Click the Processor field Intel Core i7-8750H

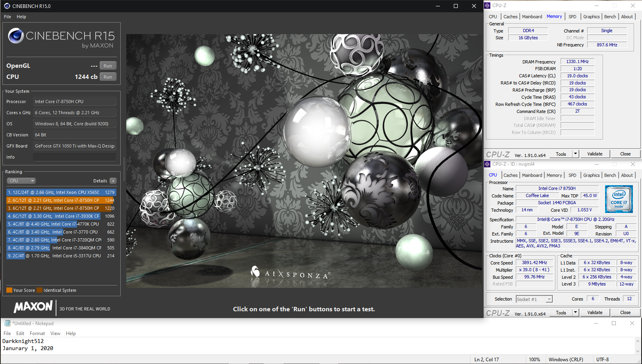click(75, 102)
